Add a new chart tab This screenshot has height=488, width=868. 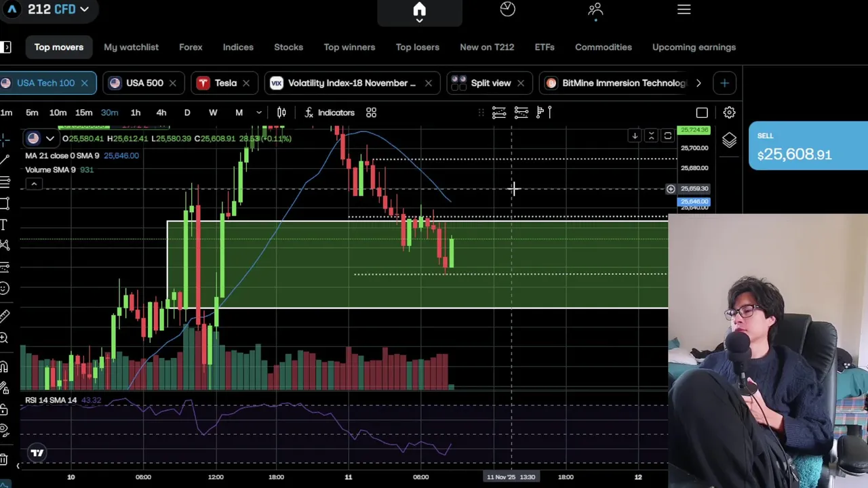tap(724, 83)
